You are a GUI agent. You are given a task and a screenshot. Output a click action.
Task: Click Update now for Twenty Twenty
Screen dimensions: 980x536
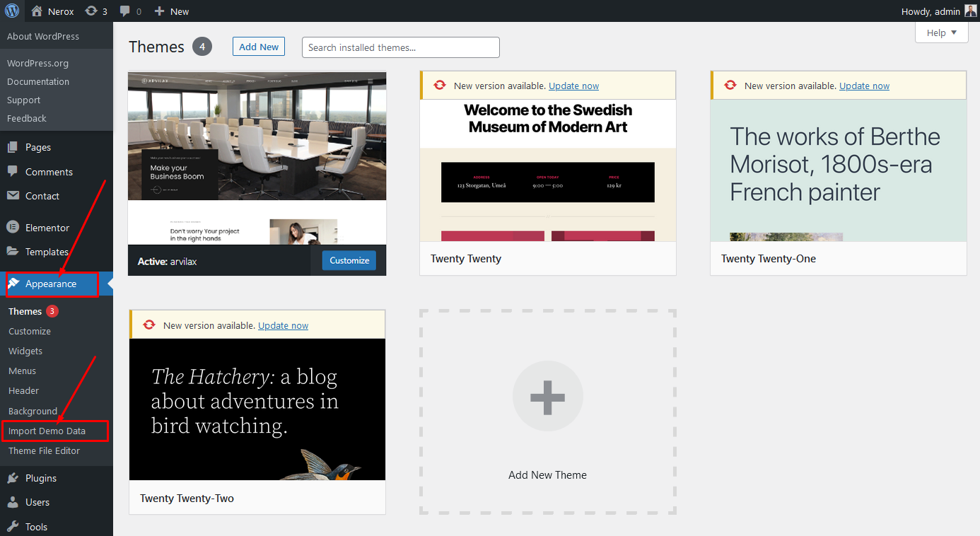(x=573, y=86)
